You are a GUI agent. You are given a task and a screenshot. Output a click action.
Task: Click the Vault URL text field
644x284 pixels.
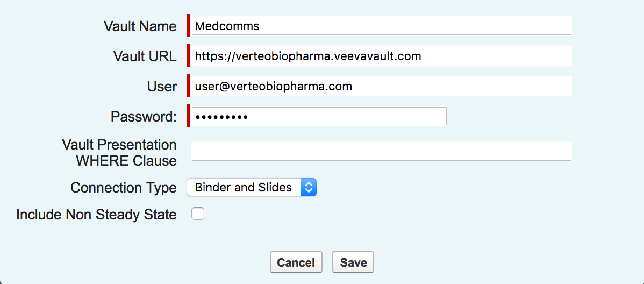point(381,56)
